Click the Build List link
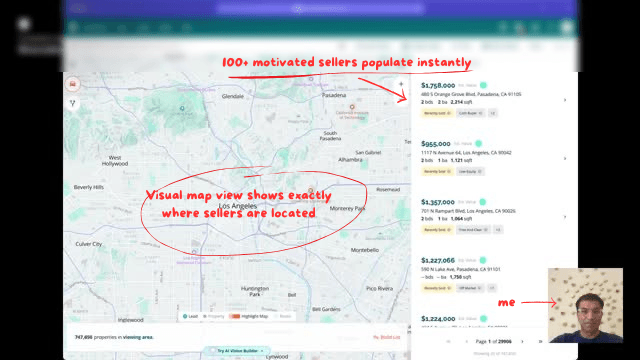 point(387,337)
